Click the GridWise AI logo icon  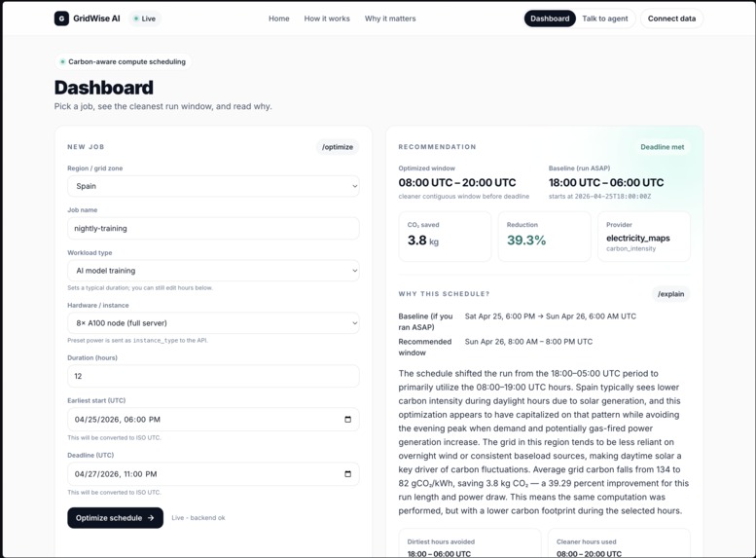61,19
